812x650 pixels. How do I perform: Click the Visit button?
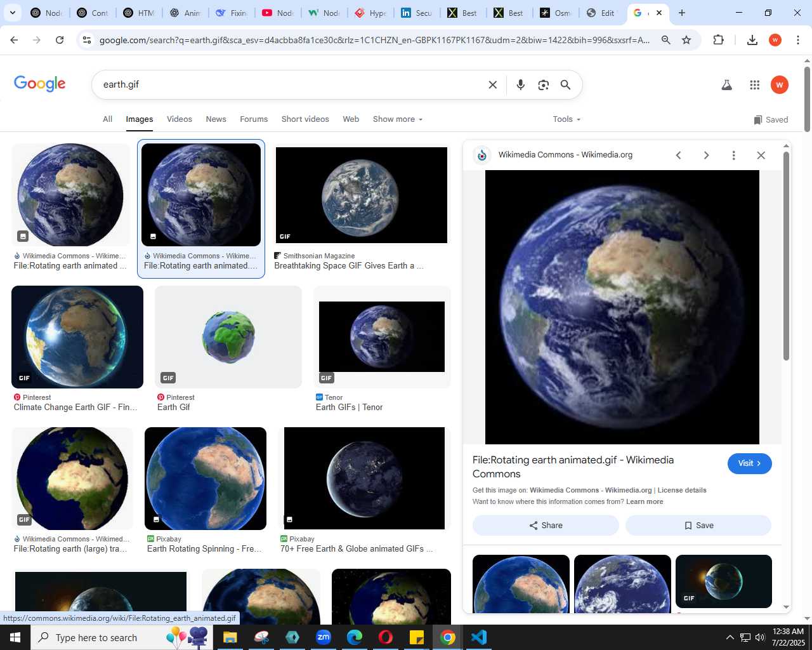point(750,463)
